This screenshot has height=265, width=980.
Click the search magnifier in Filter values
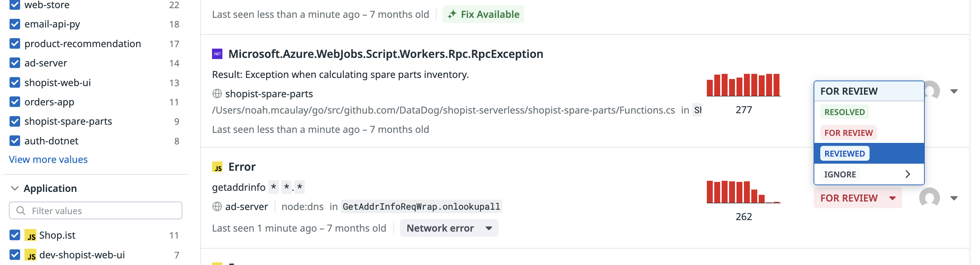click(21, 210)
